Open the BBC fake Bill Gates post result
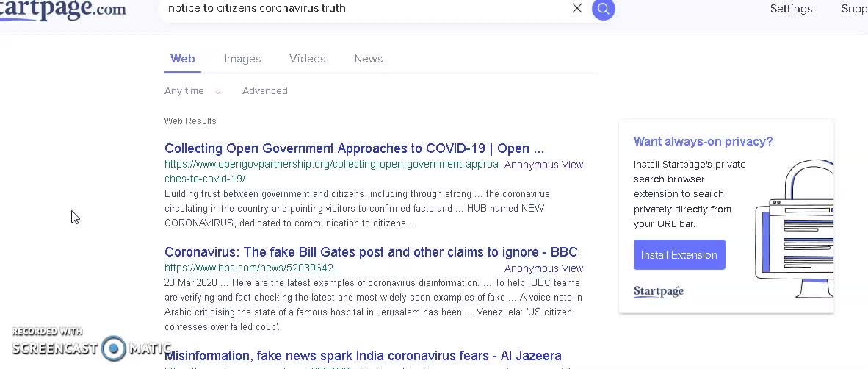868x369 pixels. pos(371,252)
